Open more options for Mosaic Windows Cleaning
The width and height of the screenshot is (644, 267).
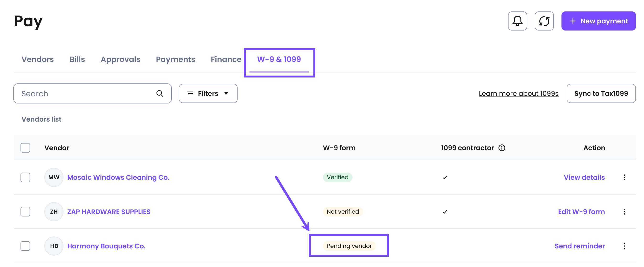click(624, 177)
